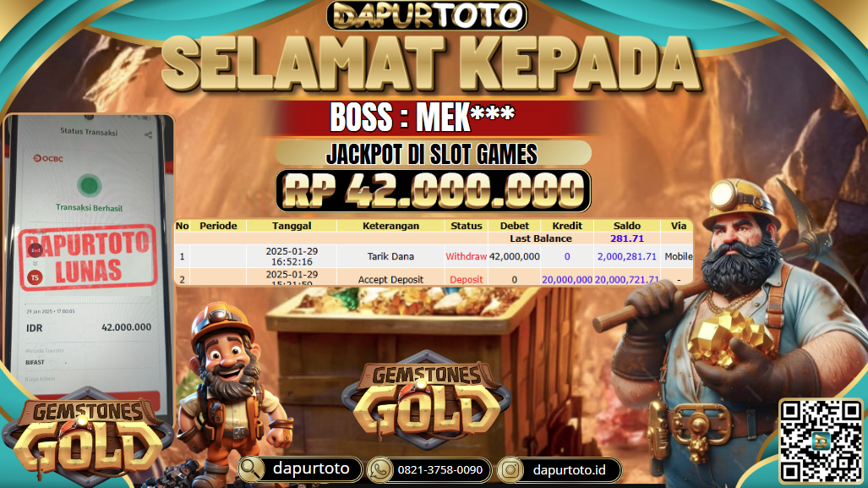Click the green success circle icon
The width and height of the screenshot is (868, 488).
click(x=89, y=185)
